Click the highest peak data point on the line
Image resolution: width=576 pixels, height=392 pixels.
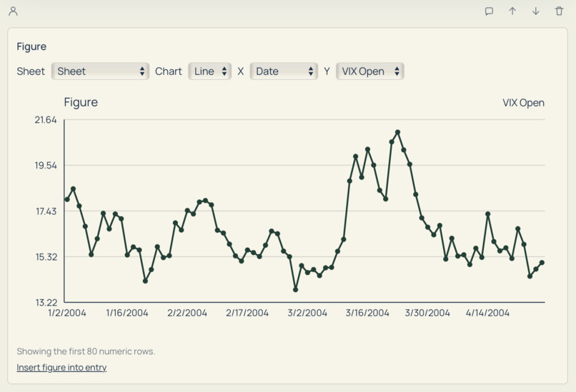point(397,132)
